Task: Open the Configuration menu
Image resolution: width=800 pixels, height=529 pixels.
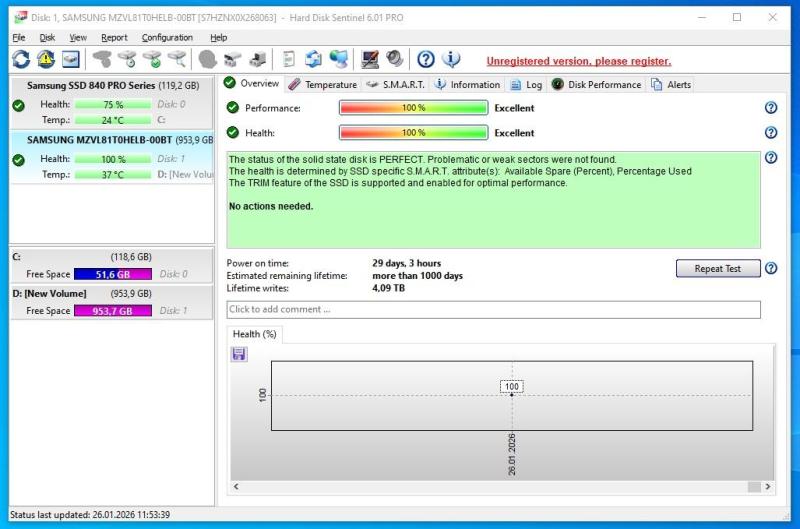Action: click(167, 37)
